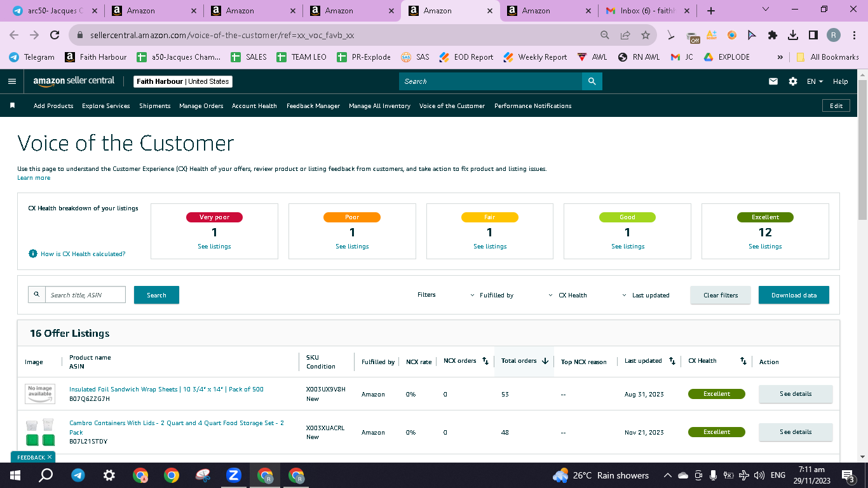
Task: Open the Windows notification center icon
Action: click(x=848, y=475)
